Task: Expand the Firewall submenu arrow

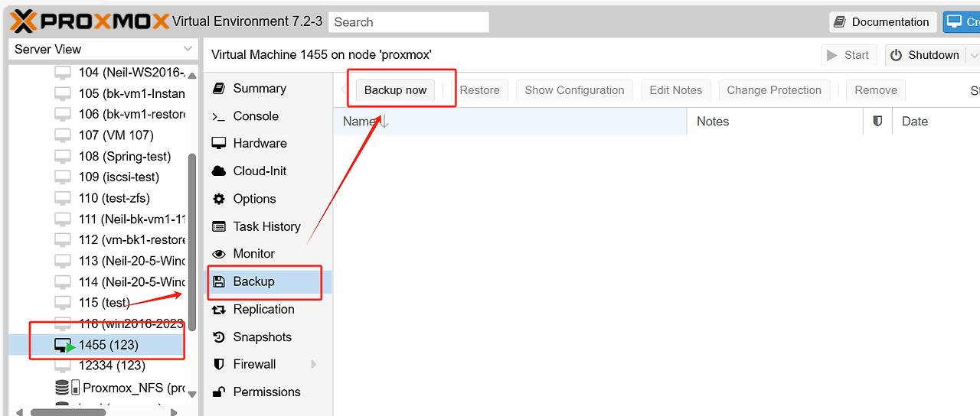Action: click(314, 364)
